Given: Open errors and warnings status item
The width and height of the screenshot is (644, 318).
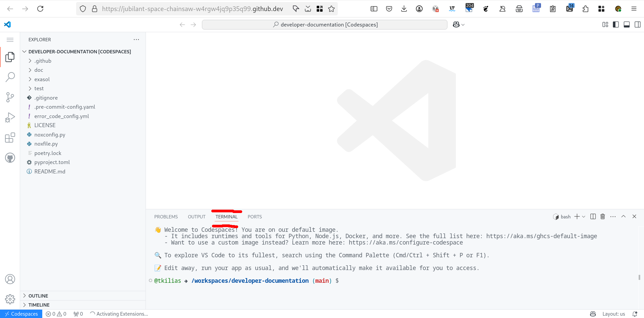Looking at the screenshot, I should (x=56, y=314).
